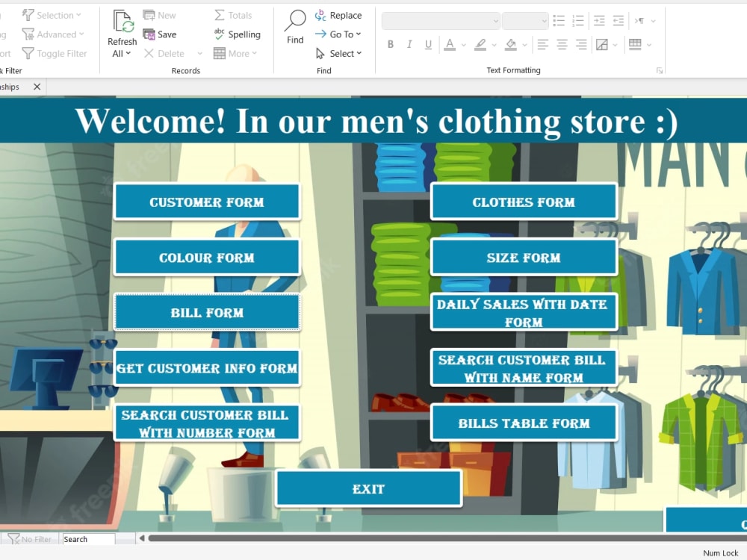Image resolution: width=747 pixels, height=560 pixels.
Task: Click the Numbering list icon
Action: click(578, 20)
